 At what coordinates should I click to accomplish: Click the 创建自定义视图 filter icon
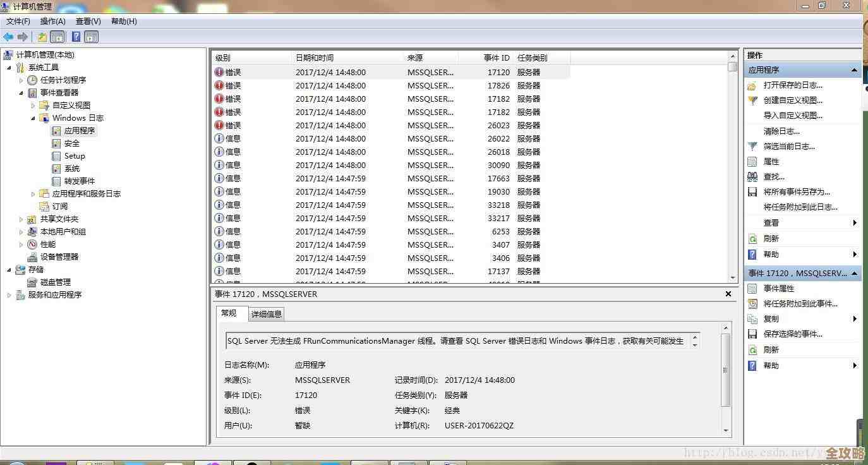click(x=752, y=100)
